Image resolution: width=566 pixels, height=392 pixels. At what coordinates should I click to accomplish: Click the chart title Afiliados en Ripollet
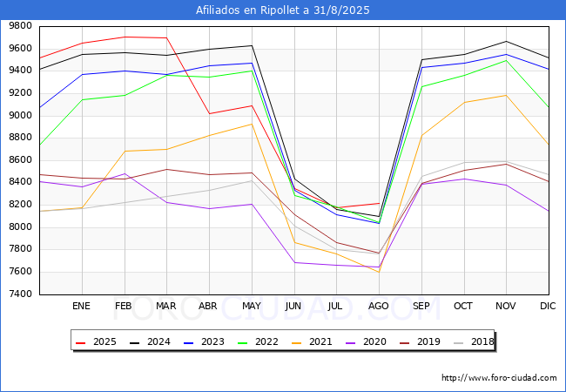pos(283,10)
